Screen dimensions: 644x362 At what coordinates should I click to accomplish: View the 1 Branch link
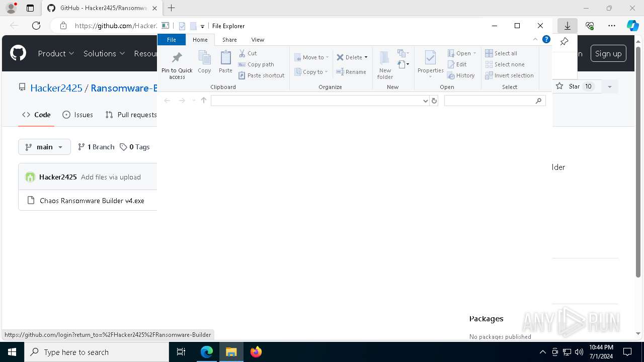click(x=96, y=147)
